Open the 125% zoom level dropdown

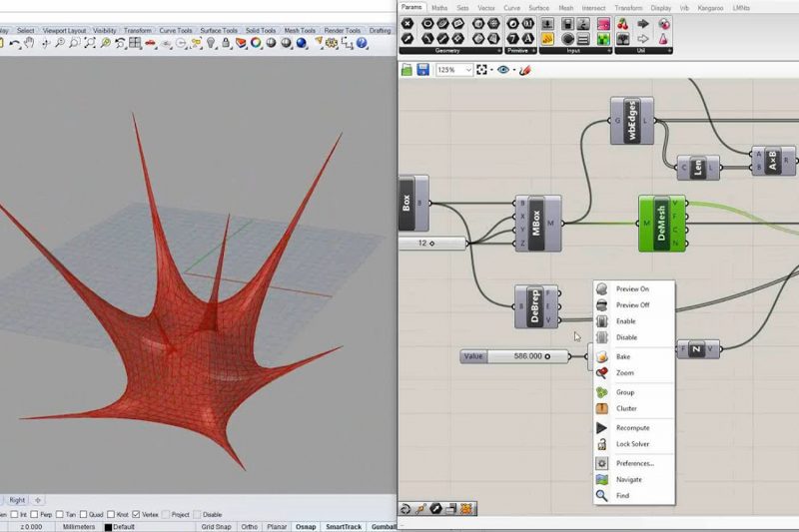pos(467,70)
